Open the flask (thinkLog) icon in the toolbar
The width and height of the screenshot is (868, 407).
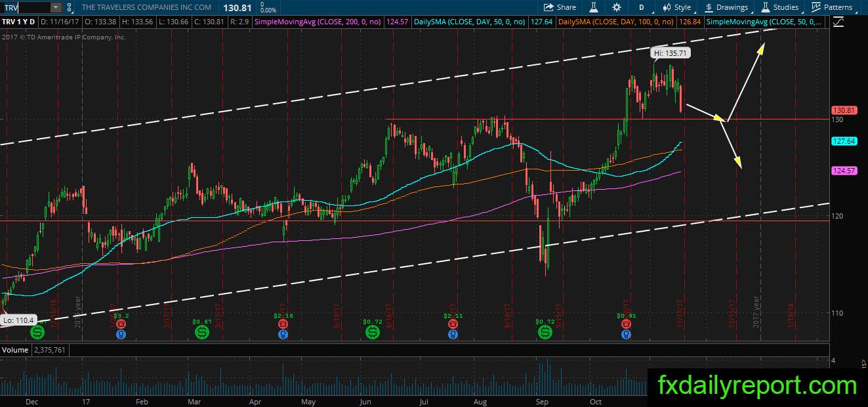[594, 7]
